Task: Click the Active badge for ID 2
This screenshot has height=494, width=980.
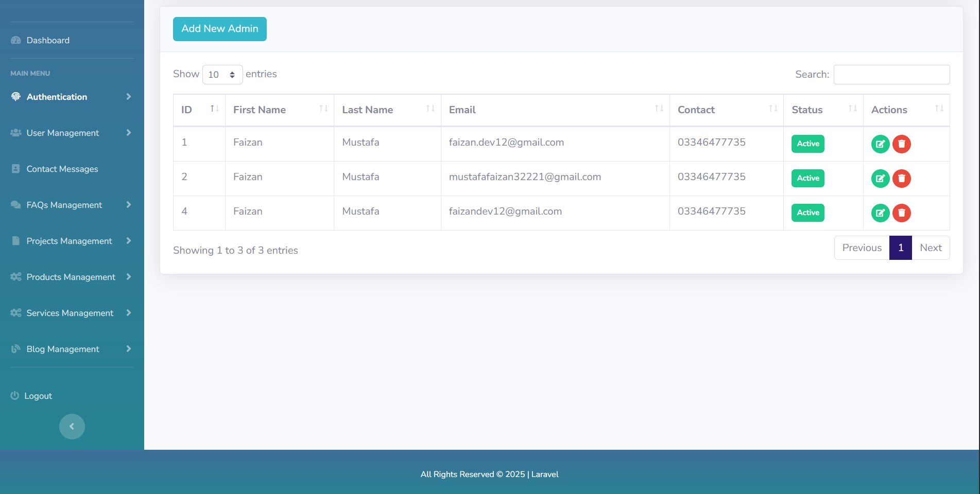Action: tap(808, 178)
